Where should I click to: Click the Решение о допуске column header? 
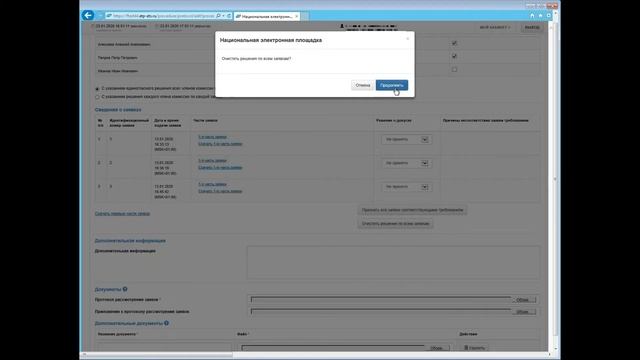[x=393, y=121]
